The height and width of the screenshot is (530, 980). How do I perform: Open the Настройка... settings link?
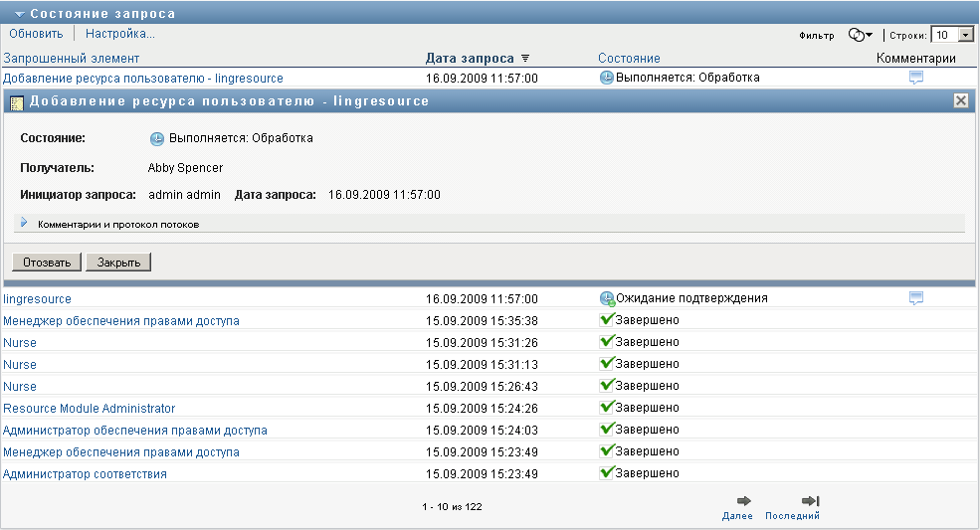(x=120, y=34)
